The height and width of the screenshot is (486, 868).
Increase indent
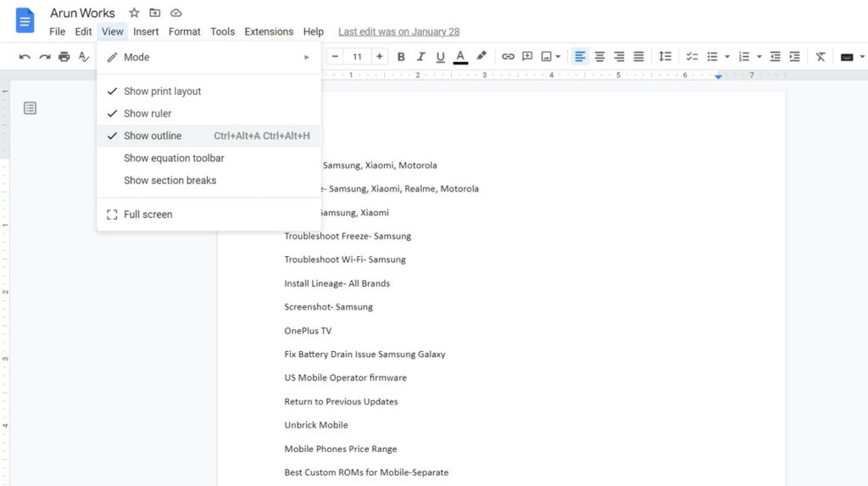pyautogui.click(x=794, y=57)
